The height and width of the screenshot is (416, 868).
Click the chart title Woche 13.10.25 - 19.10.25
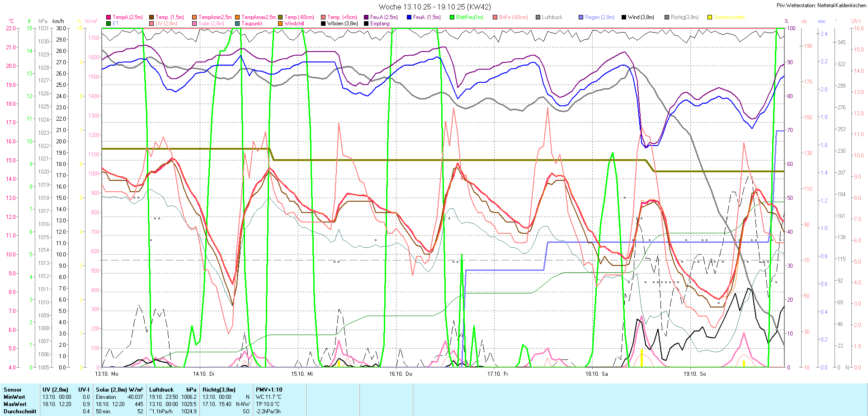(x=434, y=7)
